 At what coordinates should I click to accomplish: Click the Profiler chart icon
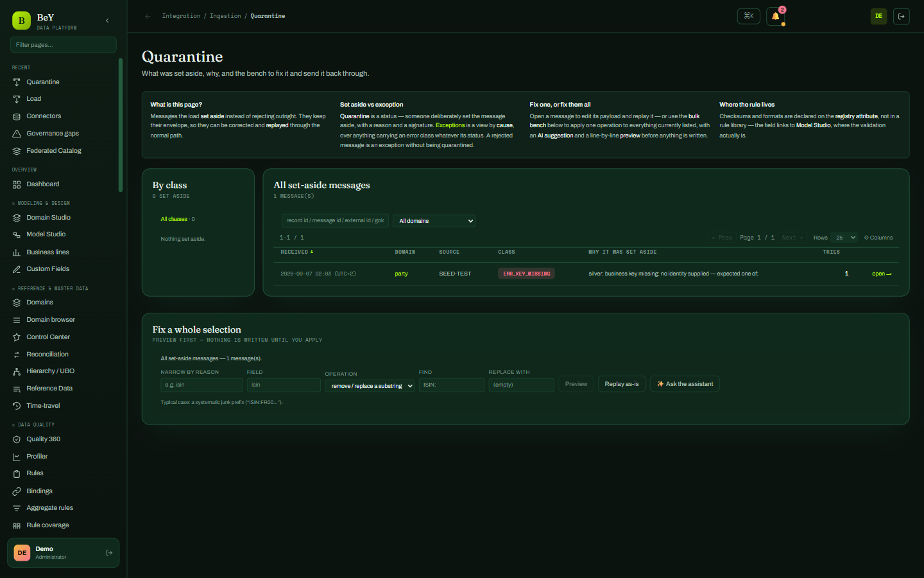pos(17,457)
